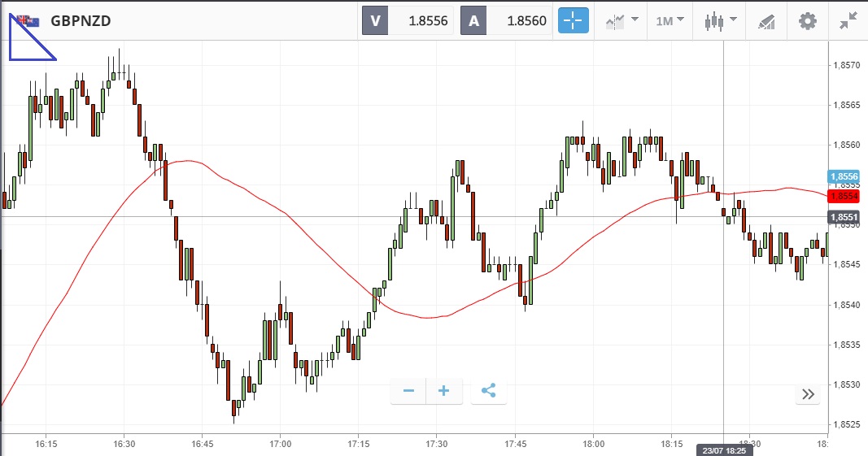868x456 pixels.
Task: Zoom out with the minus button
Action: (408, 391)
